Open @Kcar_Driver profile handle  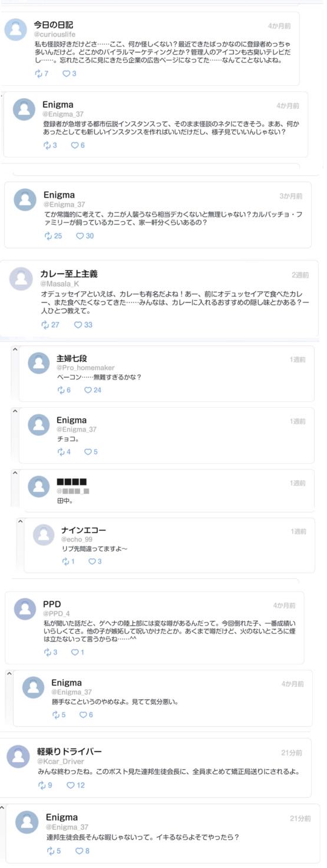click(61, 761)
